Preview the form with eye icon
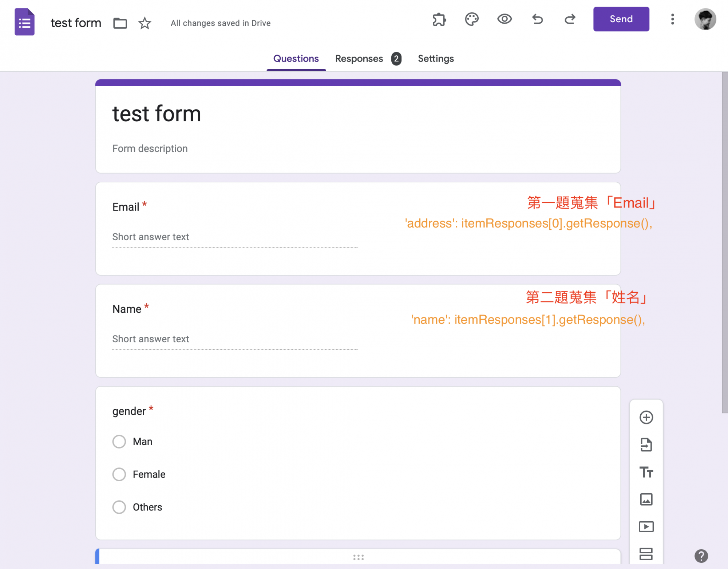This screenshot has height=569, width=728. coord(505,19)
